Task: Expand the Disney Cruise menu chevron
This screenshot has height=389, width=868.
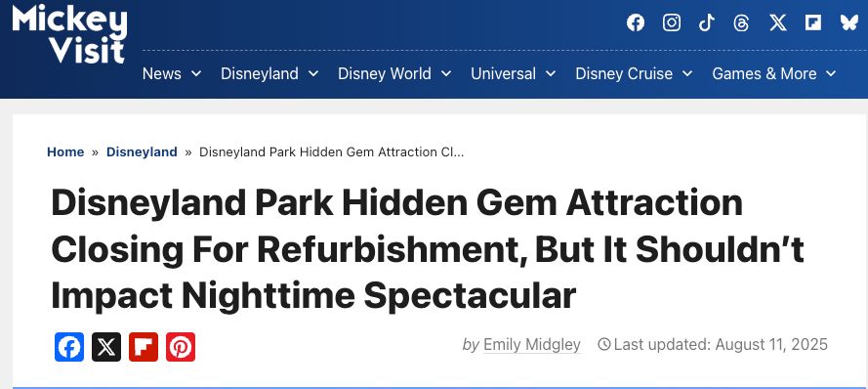Action: 687,73
